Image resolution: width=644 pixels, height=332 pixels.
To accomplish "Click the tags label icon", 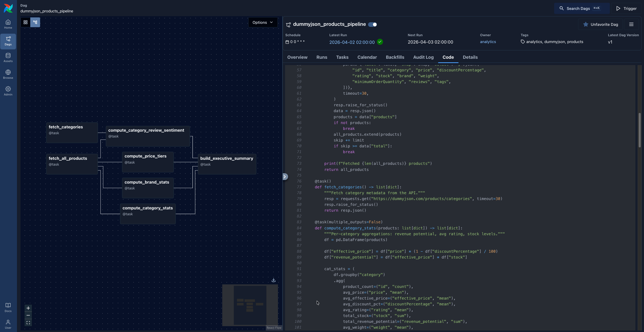I will pos(523,42).
